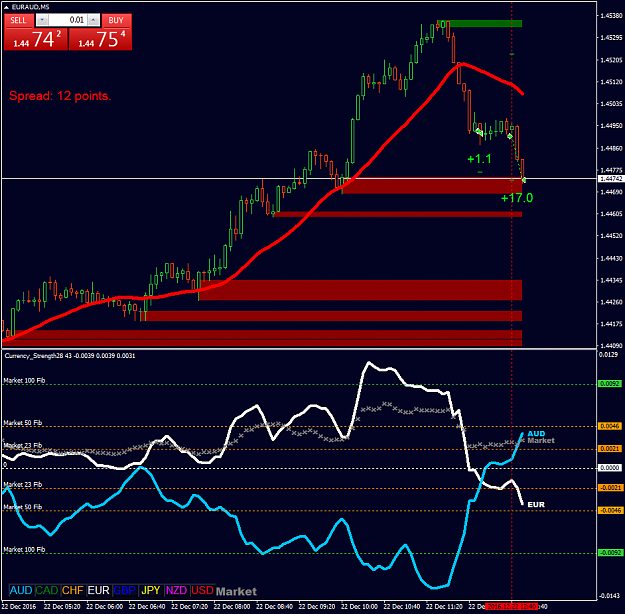Click the green 0.0092 level tag

point(610,384)
